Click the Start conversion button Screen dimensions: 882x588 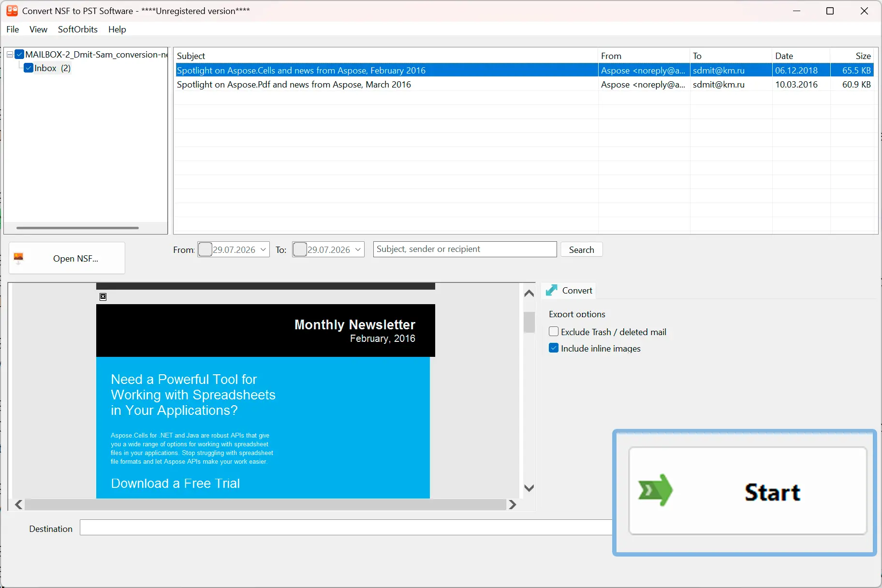(748, 491)
